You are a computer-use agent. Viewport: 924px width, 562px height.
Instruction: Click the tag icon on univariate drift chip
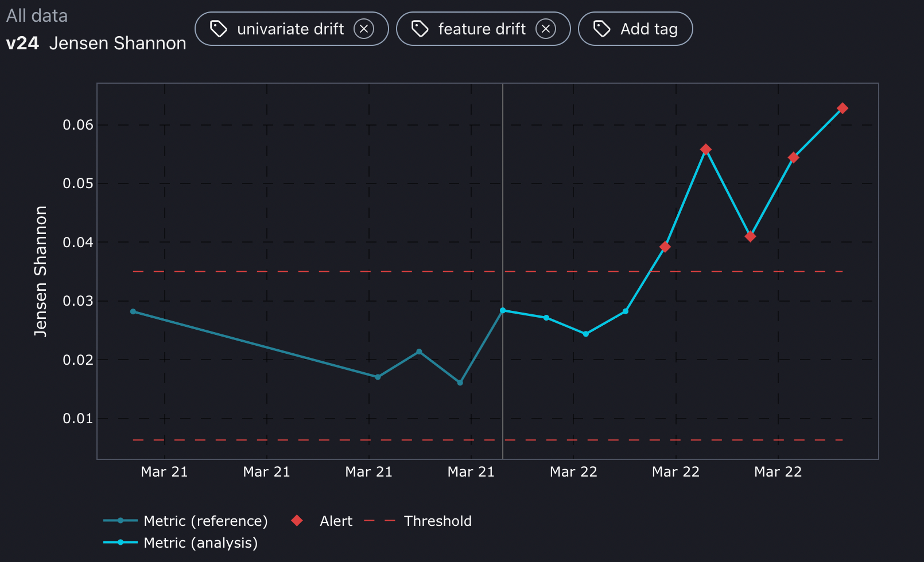click(220, 29)
